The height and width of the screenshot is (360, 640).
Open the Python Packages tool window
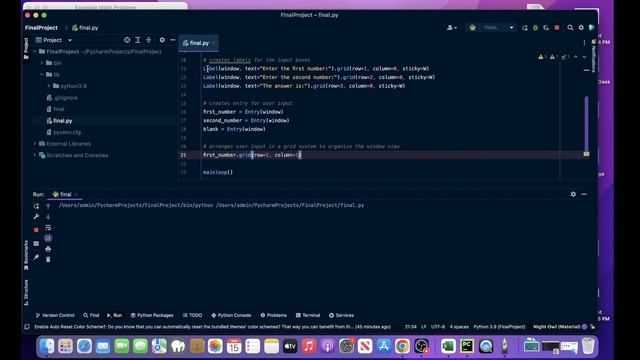[x=152, y=315]
